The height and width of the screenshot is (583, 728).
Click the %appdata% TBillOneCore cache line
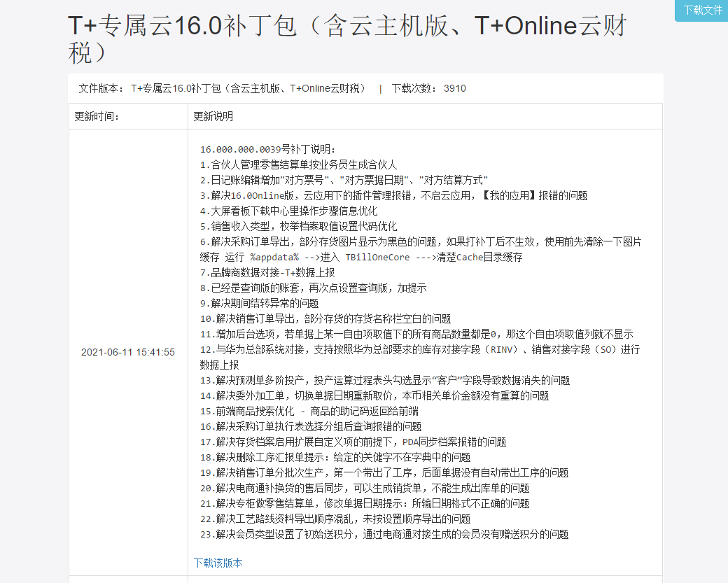361,257
